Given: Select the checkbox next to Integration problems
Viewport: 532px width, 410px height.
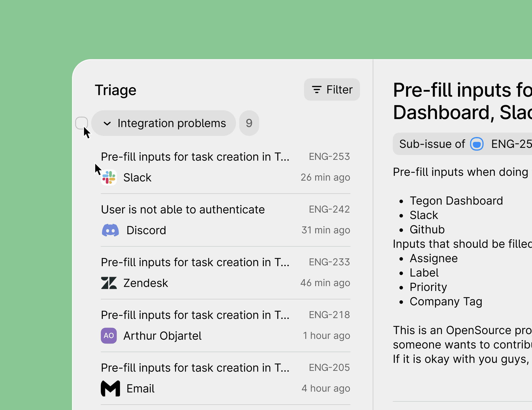Looking at the screenshot, I should tap(82, 123).
